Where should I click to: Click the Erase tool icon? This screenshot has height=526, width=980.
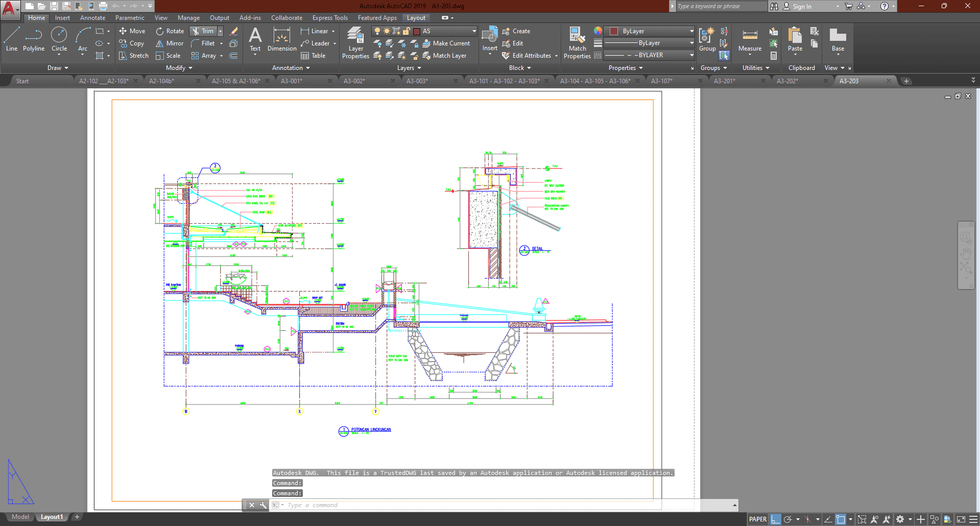pyautogui.click(x=234, y=31)
